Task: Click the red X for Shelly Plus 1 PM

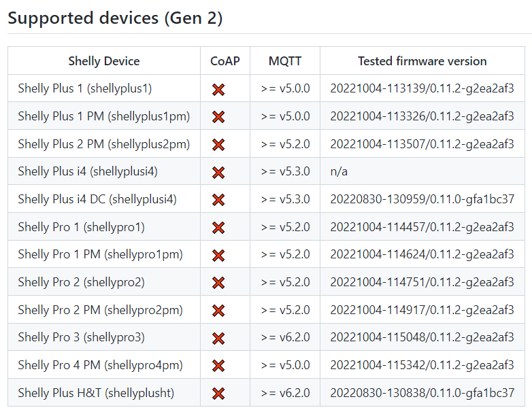Action: (218, 117)
